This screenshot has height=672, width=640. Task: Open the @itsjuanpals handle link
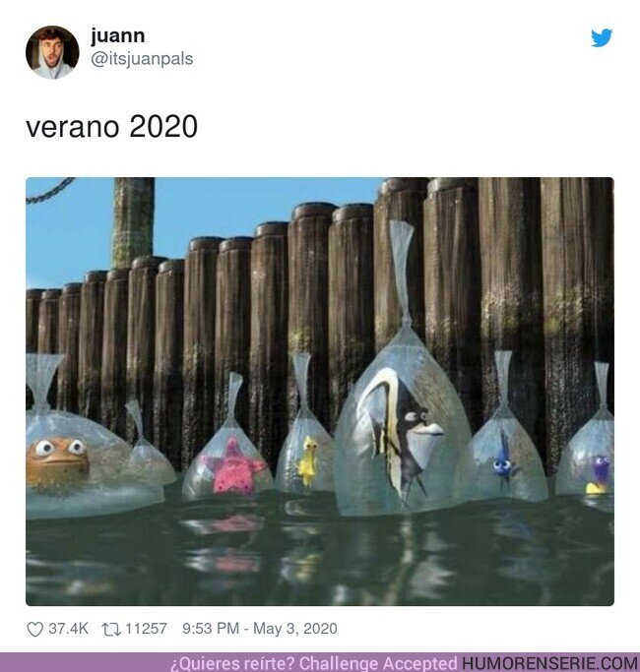click(142, 59)
